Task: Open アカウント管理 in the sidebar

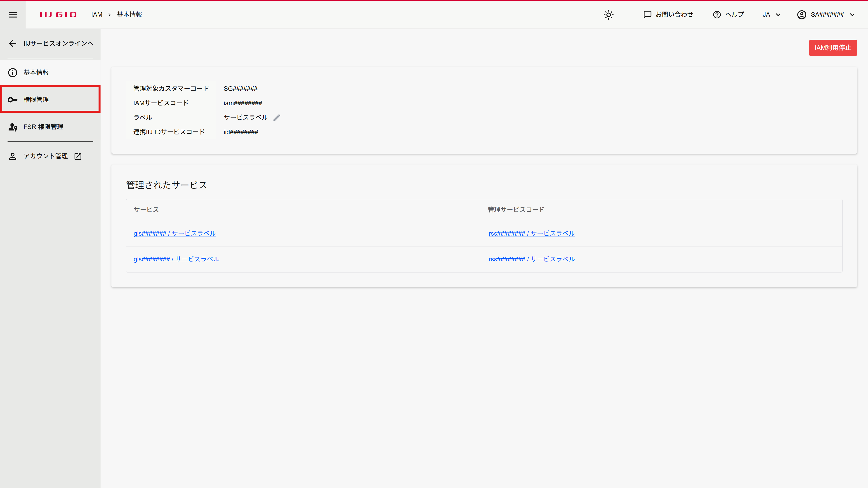Action: pyautogui.click(x=50, y=156)
